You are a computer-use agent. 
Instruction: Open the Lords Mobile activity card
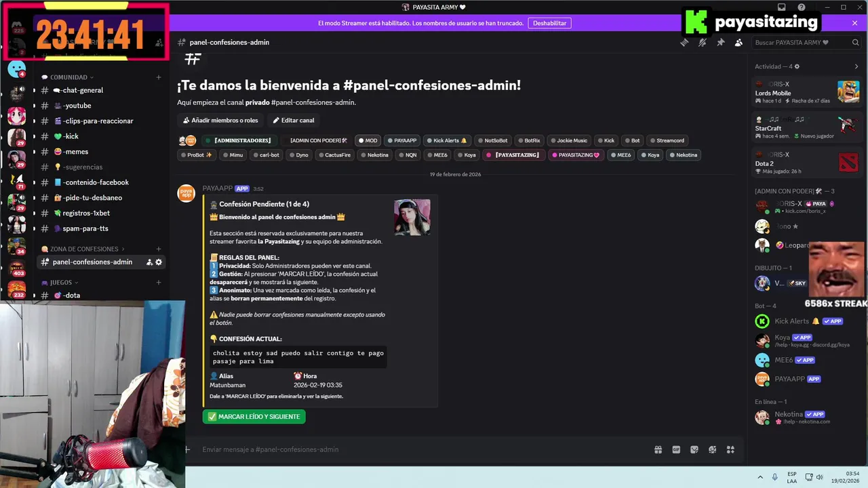click(807, 92)
